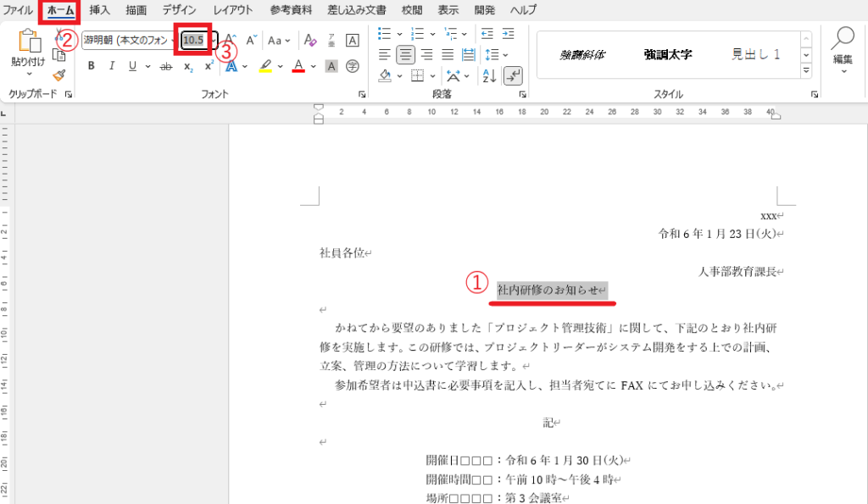The height and width of the screenshot is (504, 868).
Task: Click the selected title 社内研修のお知らせ
Action: (548, 290)
